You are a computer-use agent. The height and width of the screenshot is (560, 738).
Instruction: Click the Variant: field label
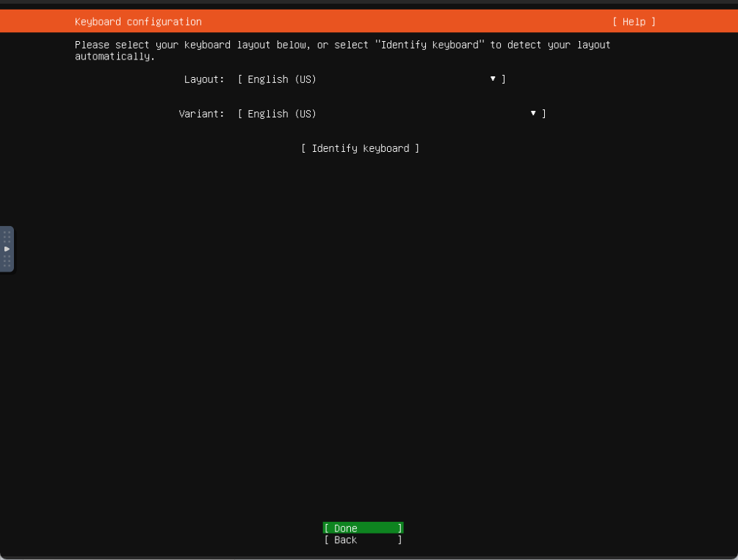coord(201,114)
